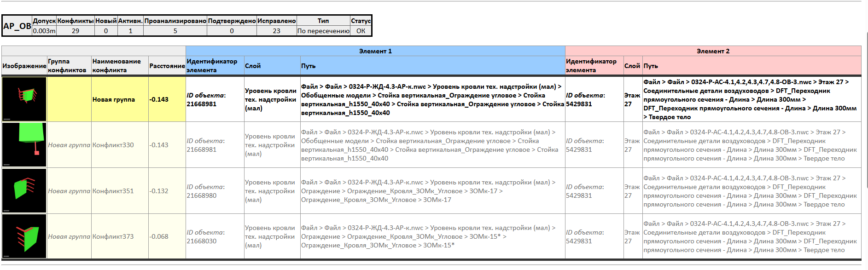Click the Исправлено value 23

(x=276, y=31)
